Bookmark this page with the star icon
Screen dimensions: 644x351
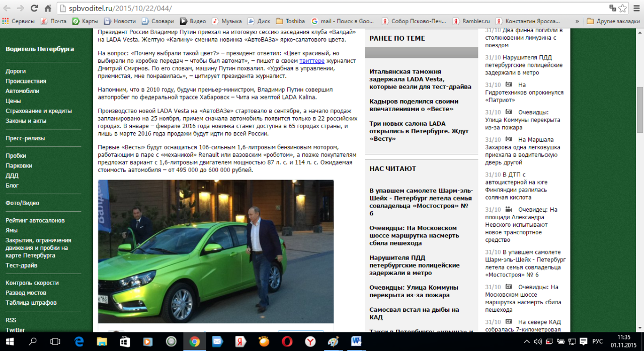(x=622, y=8)
